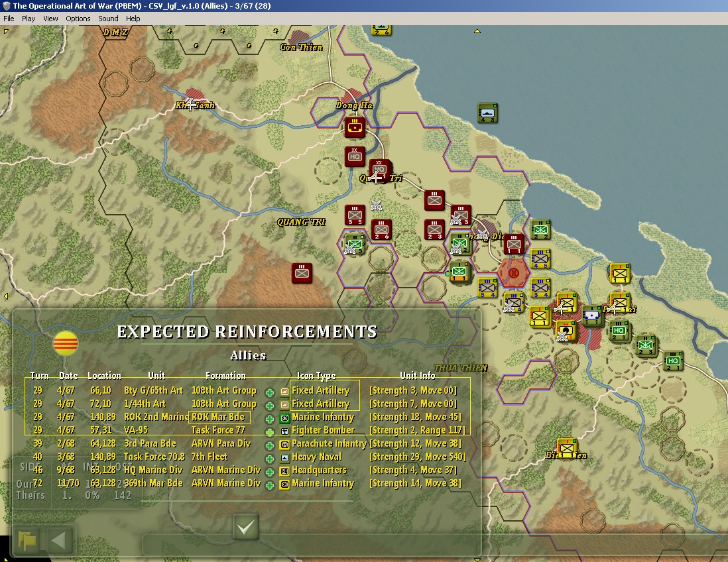
Task: Click the Formation column header
Action: 225,376
